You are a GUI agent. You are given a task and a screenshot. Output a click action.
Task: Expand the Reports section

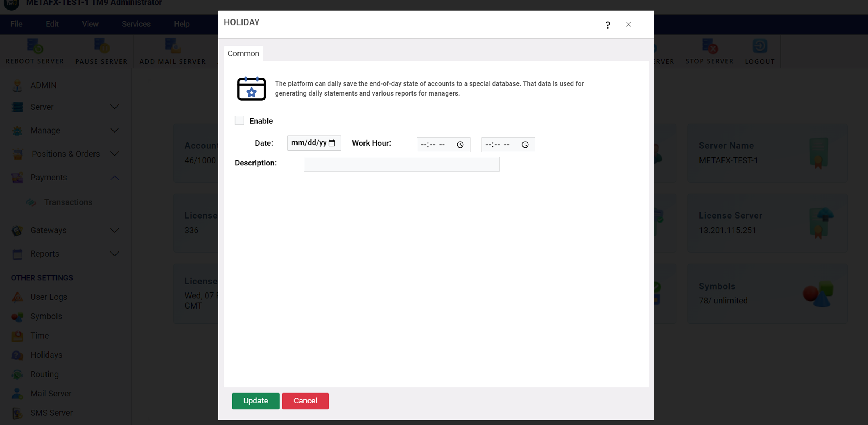point(114,254)
